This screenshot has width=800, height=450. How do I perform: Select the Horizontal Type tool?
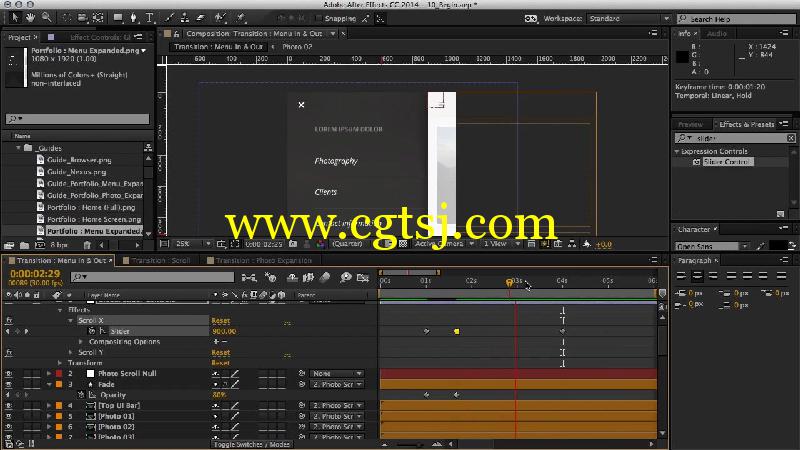(x=149, y=18)
